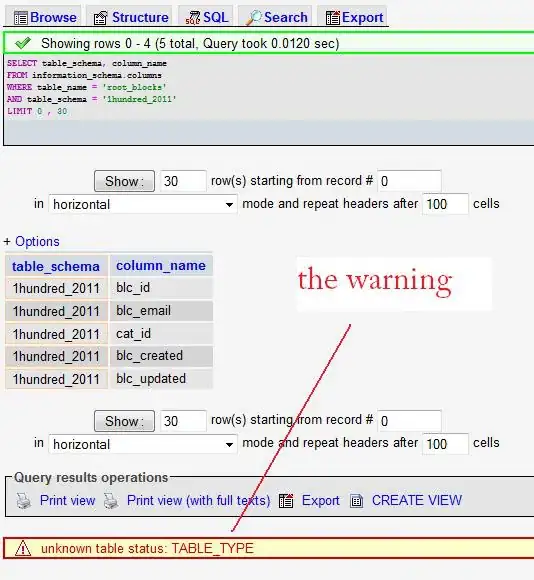Click the Search magnifier icon

(x=254, y=18)
